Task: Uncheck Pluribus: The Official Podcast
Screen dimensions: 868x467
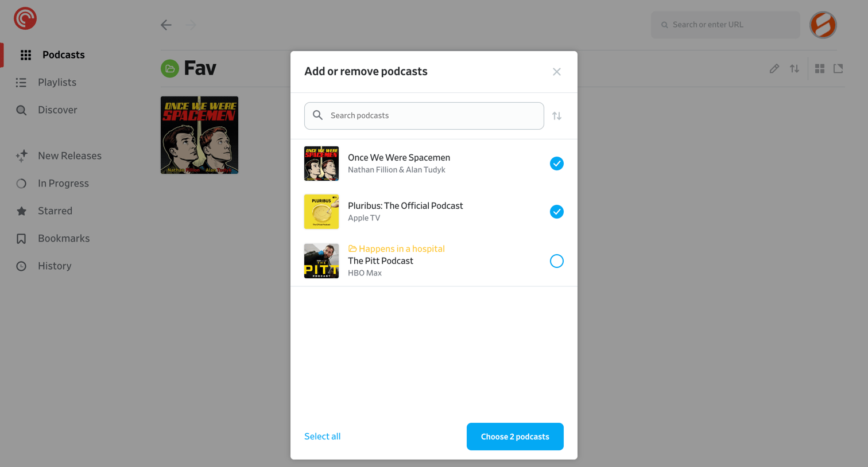Action: [x=557, y=212]
